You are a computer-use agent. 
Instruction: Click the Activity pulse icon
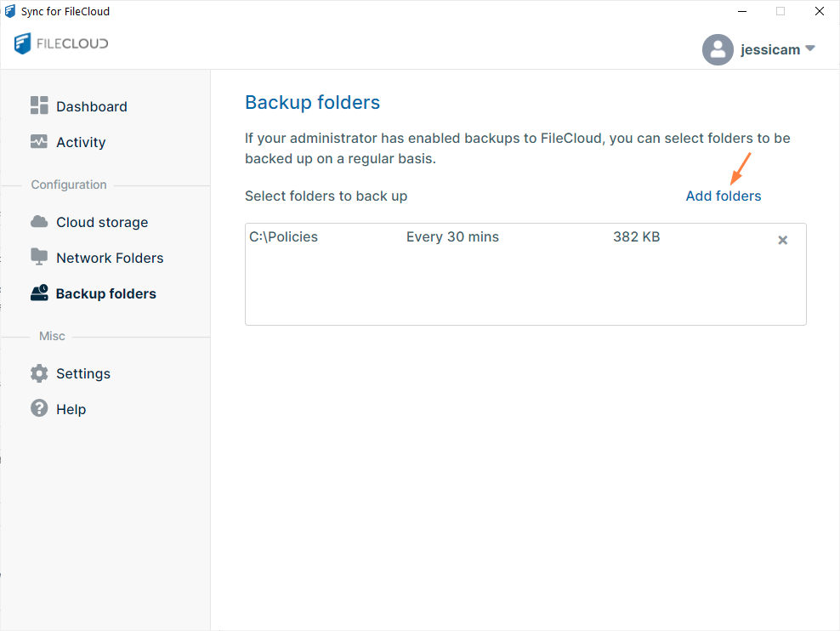coord(39,142)
